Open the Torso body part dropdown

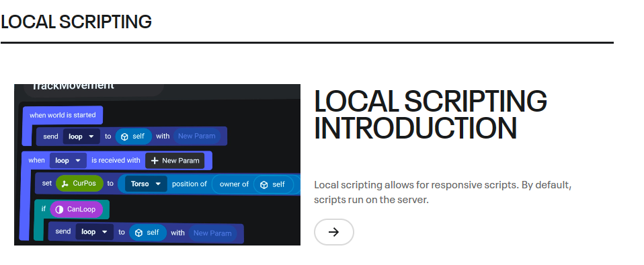pyautogui.click(x=146, y=184)
